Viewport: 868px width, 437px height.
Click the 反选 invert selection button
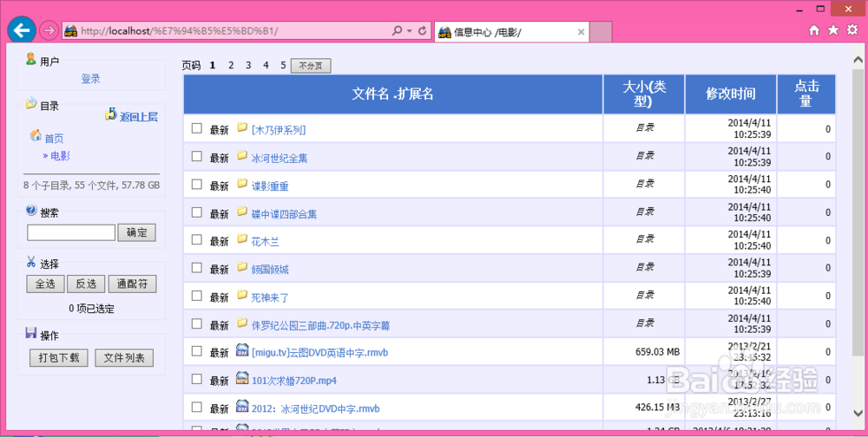point(86,284)
